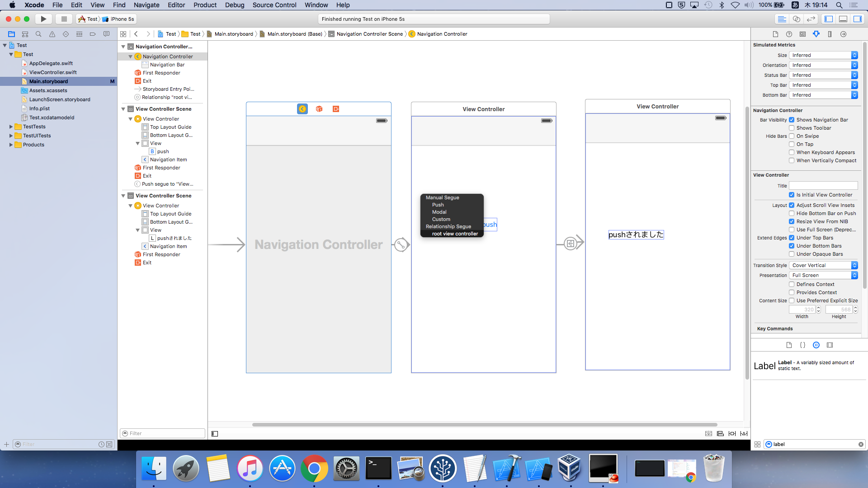Open the Connections inspector
Viewport: 868px width, 488px height.
(x=844, y=34)
